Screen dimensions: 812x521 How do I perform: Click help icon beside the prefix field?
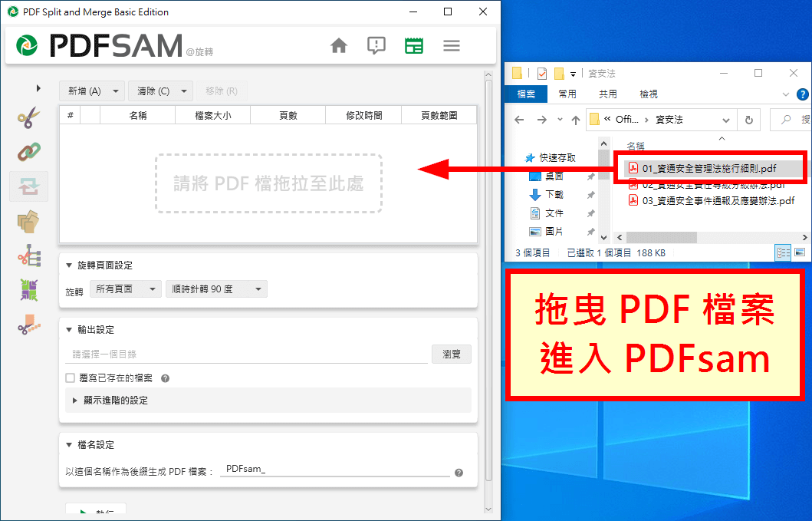coord(459,473)
